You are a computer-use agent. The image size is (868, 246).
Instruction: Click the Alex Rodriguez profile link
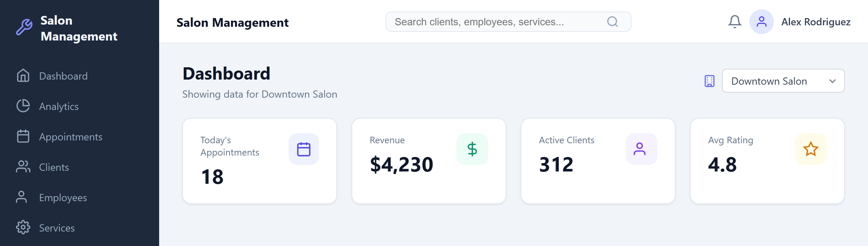coord(816,22)
